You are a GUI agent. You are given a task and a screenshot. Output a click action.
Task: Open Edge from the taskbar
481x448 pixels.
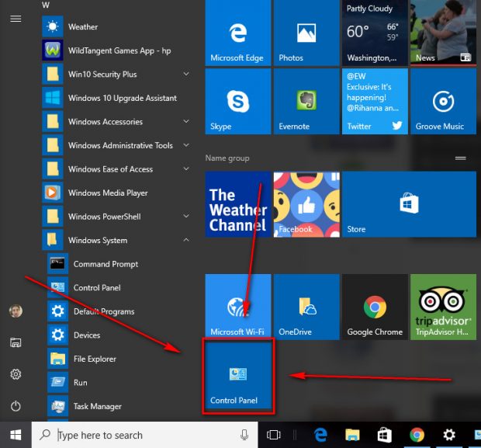coord(320,435)
